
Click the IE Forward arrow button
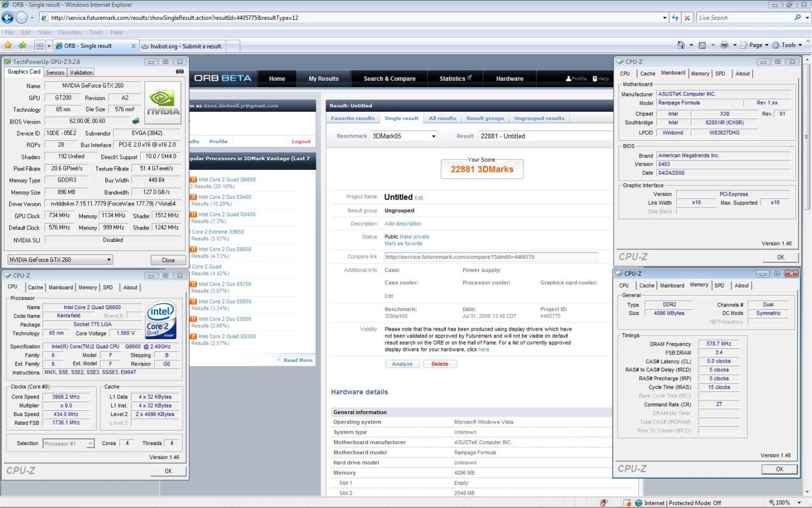(21, 18)
